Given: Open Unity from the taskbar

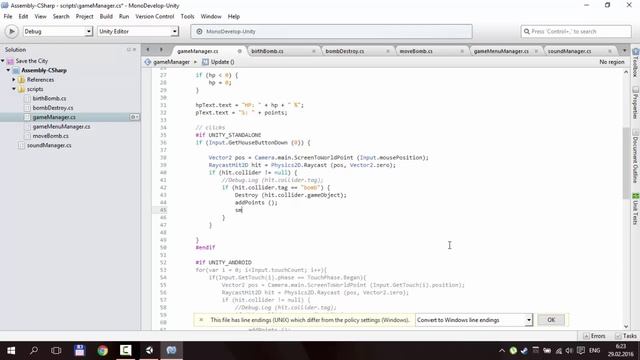Looking at the screenshot, I should point(149,350).
